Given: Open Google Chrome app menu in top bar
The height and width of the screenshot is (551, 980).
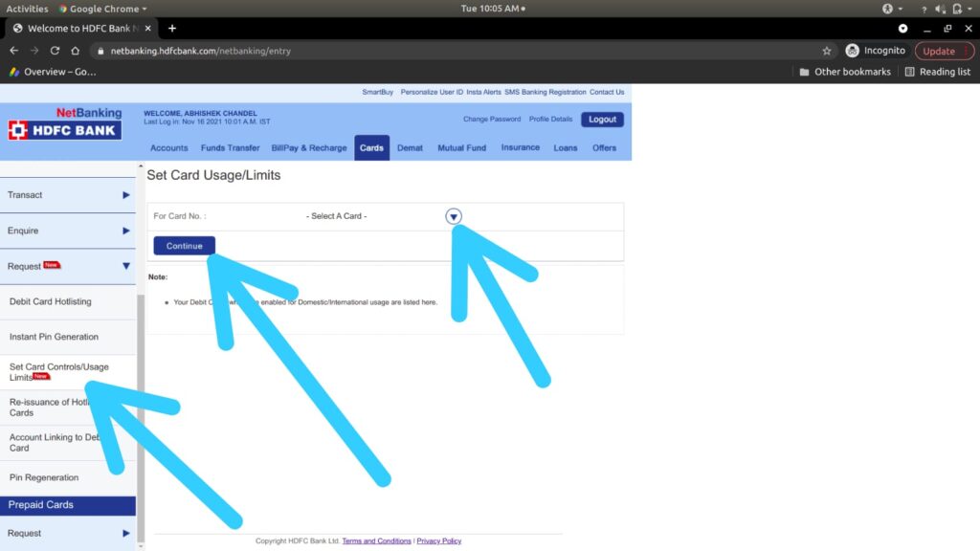Looking at the screenshot, I should point(103,9).
